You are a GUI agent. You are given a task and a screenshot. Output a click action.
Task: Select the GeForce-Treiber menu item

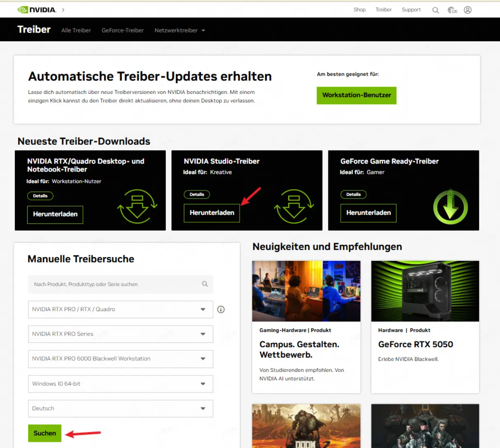point(123,30)
